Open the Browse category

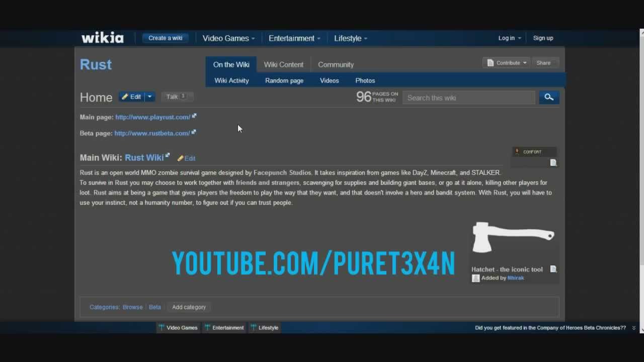click(133, 307)
